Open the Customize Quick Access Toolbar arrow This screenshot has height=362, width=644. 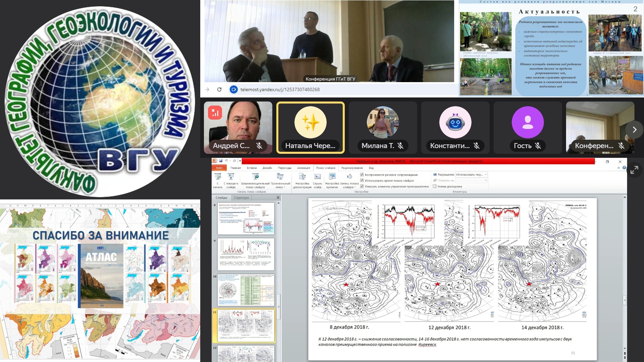[240, 161]
